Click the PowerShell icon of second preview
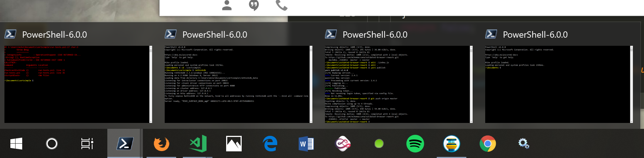Screen dimensions: 644x158 (x=170, y=34)
